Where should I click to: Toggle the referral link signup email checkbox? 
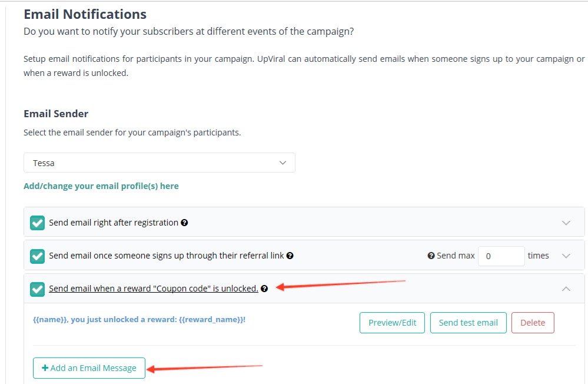point(37,256)
